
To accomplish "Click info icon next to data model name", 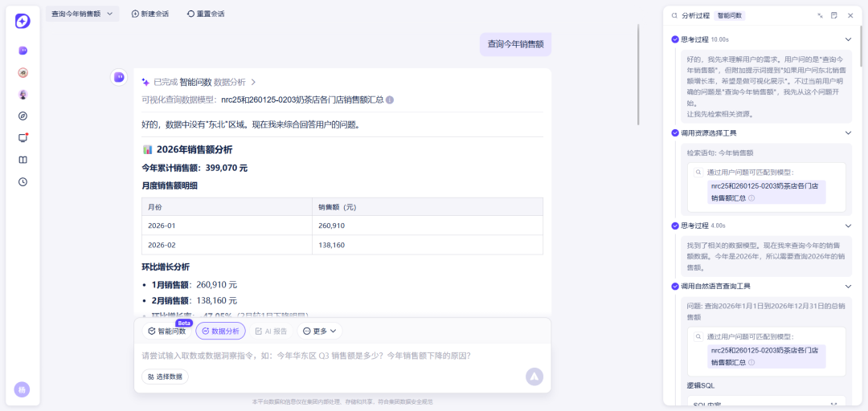I will tap(390, 100).
